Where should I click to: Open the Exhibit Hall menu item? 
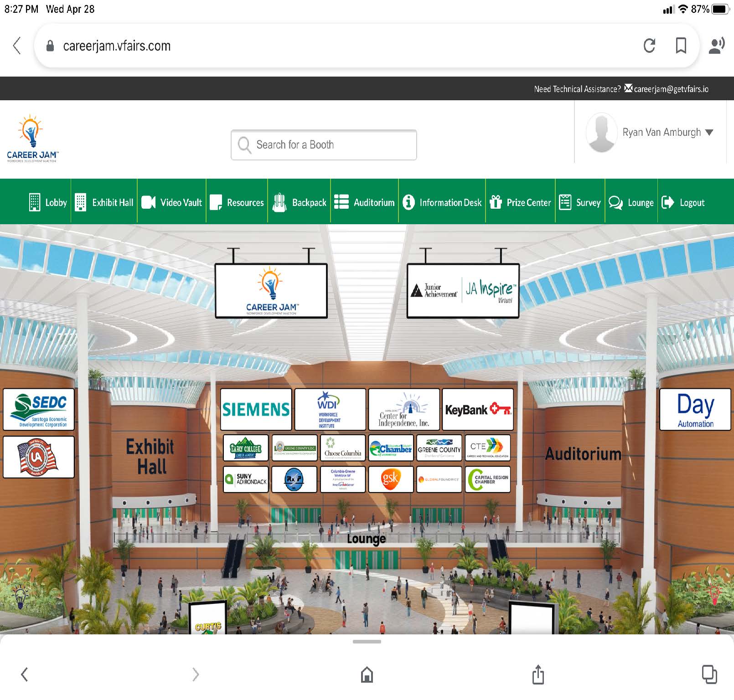104,202
